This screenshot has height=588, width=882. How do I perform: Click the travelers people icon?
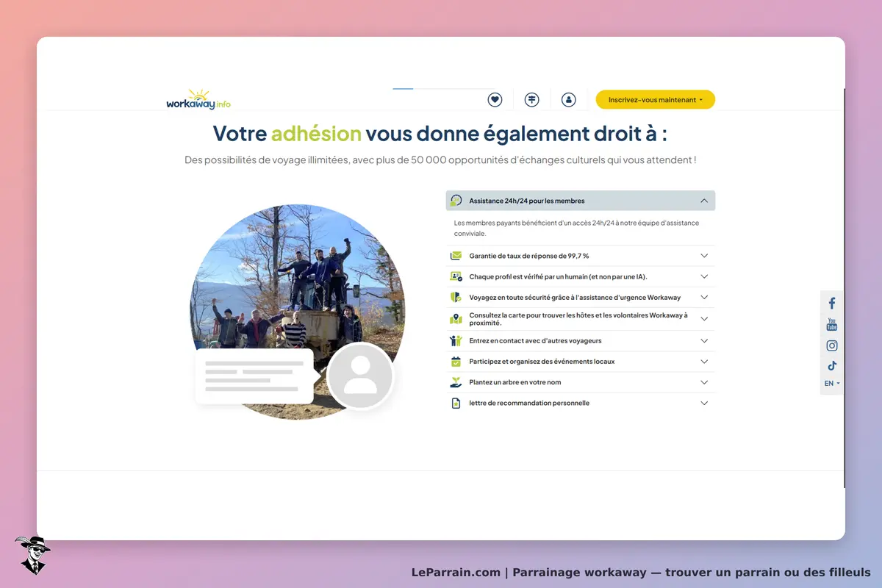(456, 341)
